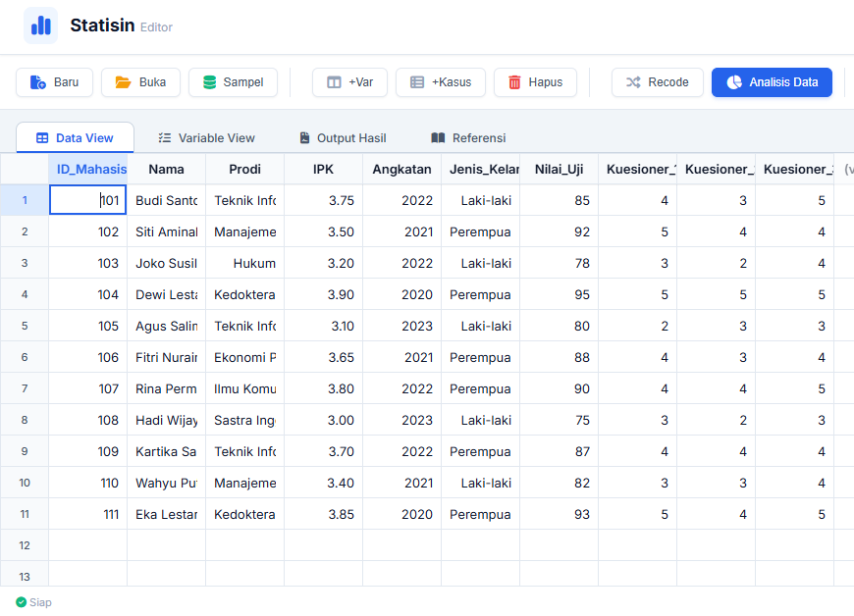Click the Siap status indicator
854x616 pixels.
coord(33,602)
